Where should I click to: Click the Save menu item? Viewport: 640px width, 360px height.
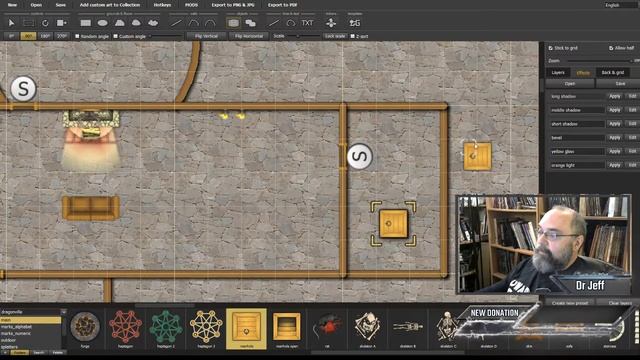(60, 5)
